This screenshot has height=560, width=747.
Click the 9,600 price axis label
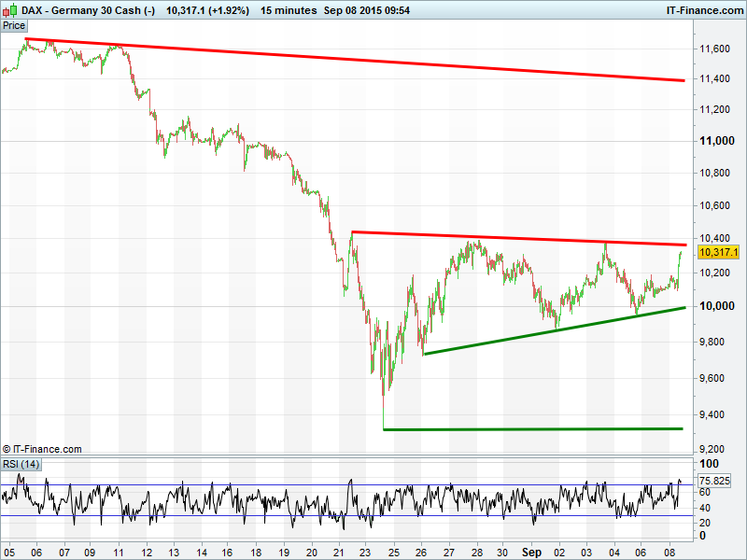[712, 379]
